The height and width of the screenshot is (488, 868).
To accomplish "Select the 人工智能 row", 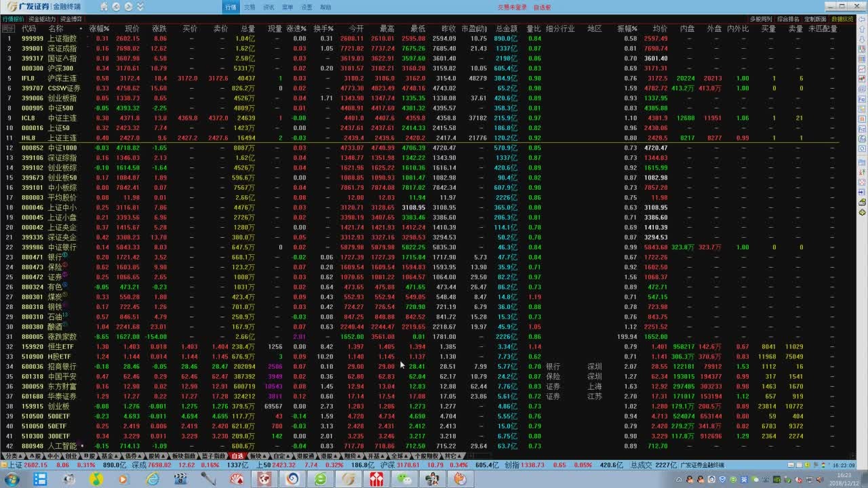I will (420, 446).
